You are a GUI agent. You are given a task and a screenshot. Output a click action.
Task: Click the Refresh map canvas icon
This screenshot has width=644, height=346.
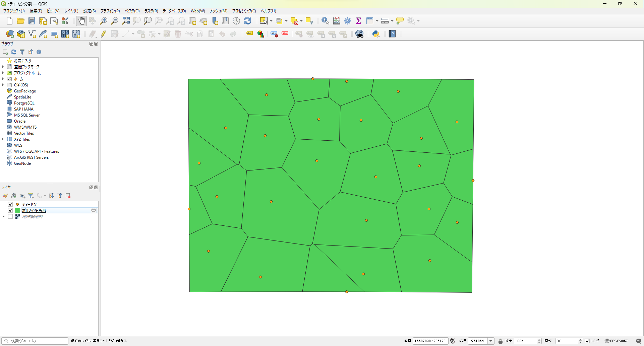point(247,21)
